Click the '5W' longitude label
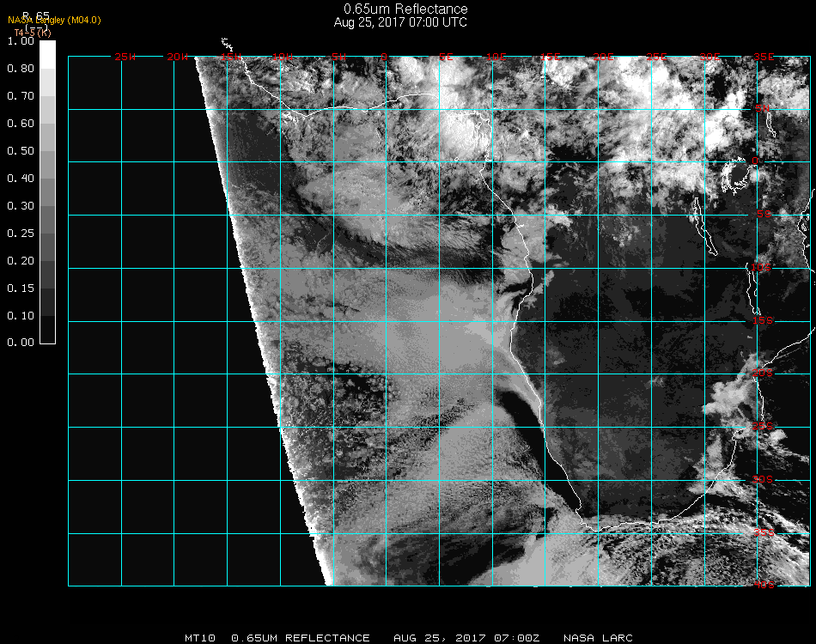 click(x=338, y=57)
